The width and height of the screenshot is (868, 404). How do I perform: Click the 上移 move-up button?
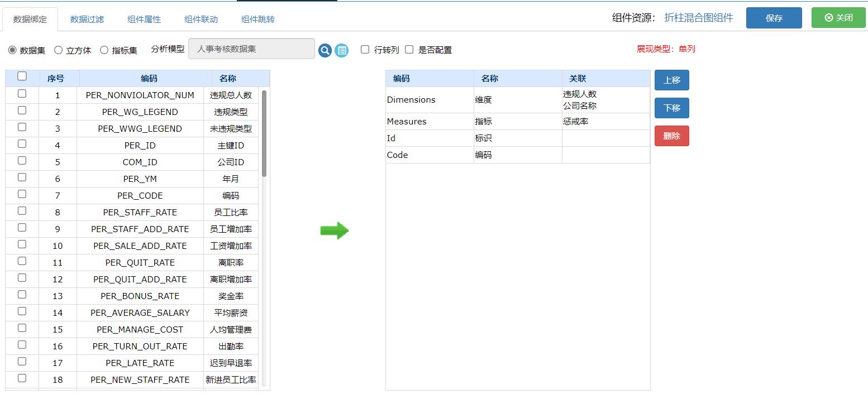coord(671,80)
